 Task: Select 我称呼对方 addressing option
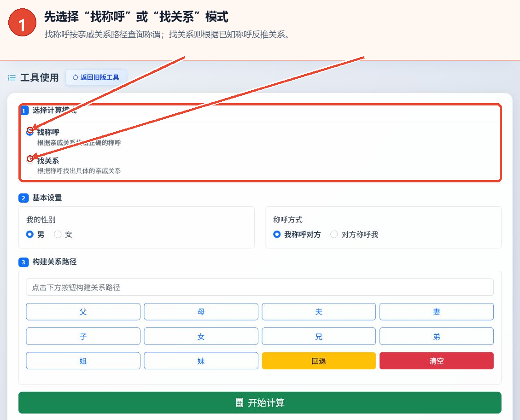pyautogui.click(x=277, y=234)
